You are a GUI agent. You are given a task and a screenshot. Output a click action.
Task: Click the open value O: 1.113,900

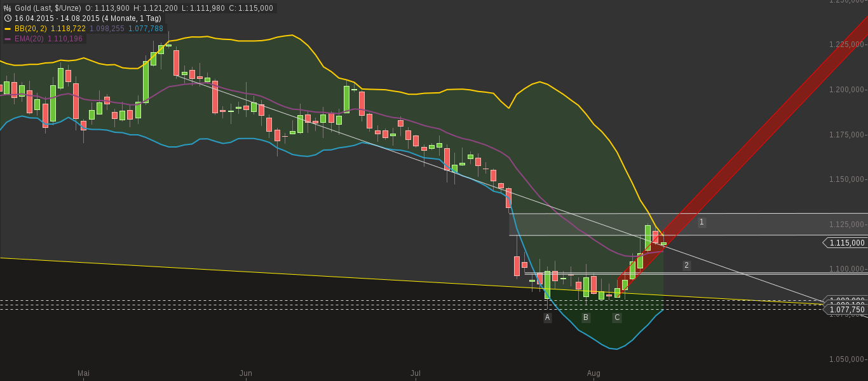(107, 8)
